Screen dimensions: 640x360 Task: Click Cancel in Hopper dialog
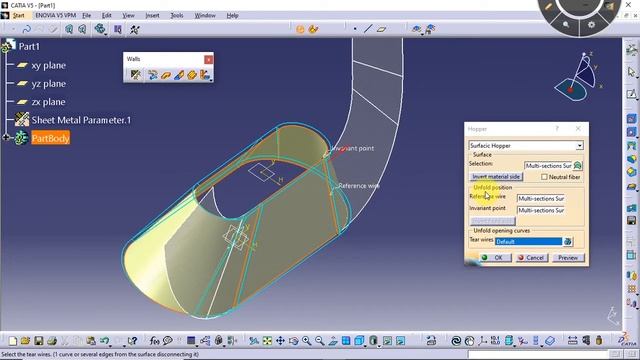[531, 258]
